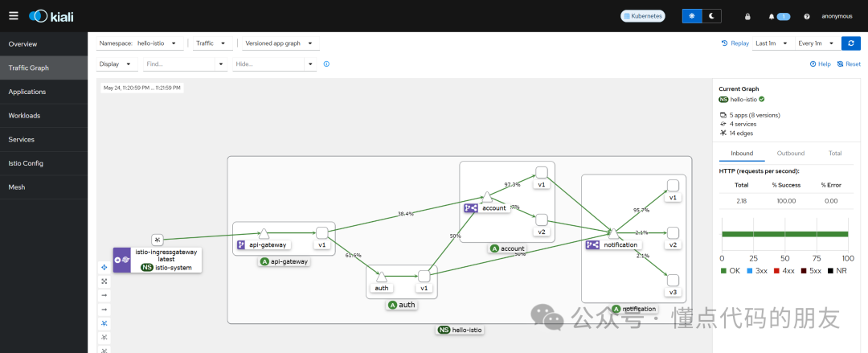Click the api-gateway app box label

284,261
